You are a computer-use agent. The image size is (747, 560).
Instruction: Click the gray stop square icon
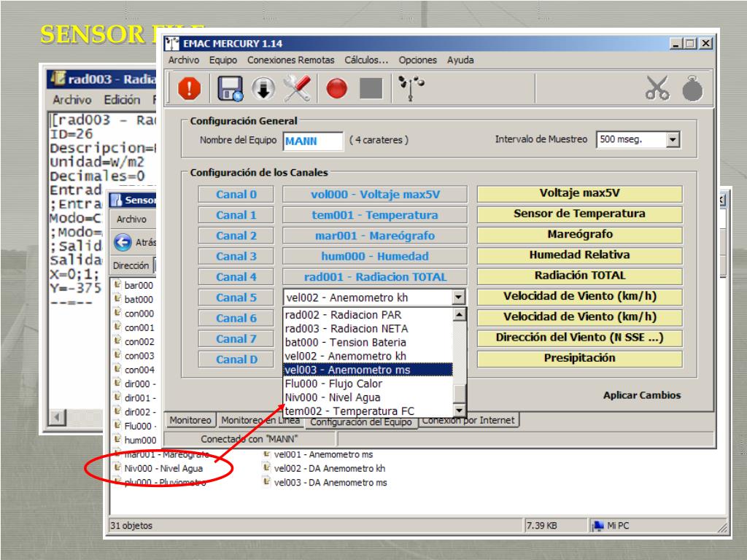[x=370, y=88]
